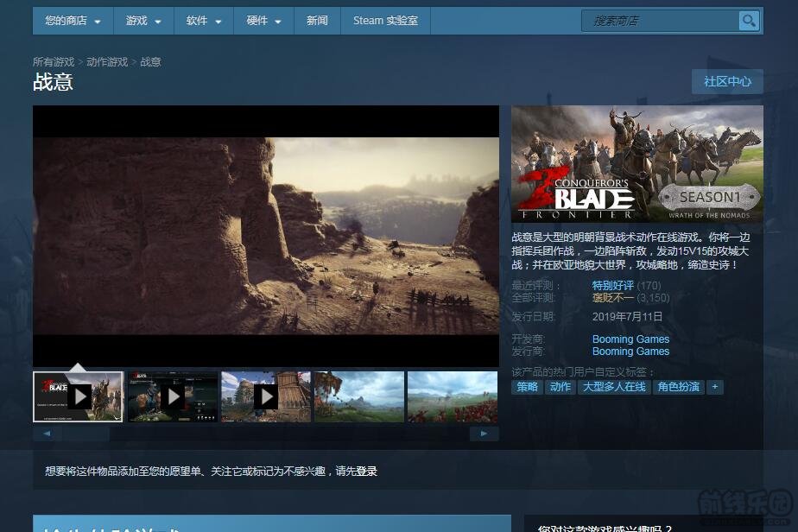Expand the 您的商店 dropdown menu

pyautogui.click(x=73, y=21)
